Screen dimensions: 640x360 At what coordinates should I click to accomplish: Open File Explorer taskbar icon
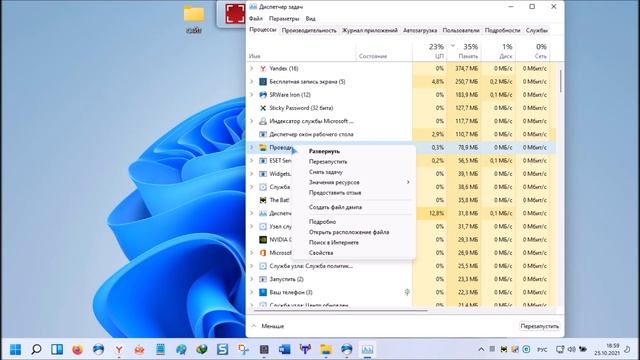tap(326, 349)
